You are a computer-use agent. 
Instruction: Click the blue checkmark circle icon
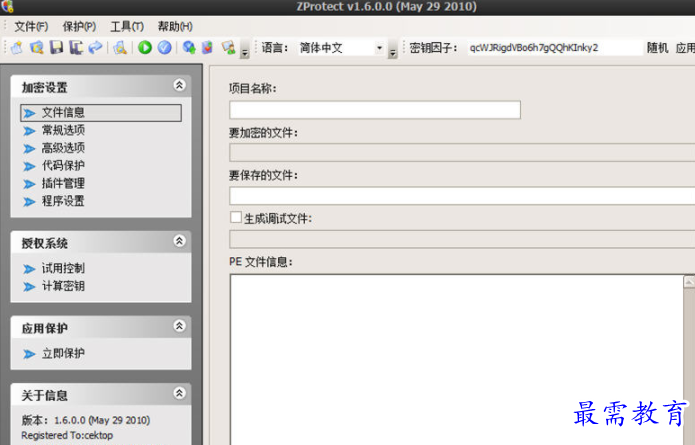click(164, 47)
